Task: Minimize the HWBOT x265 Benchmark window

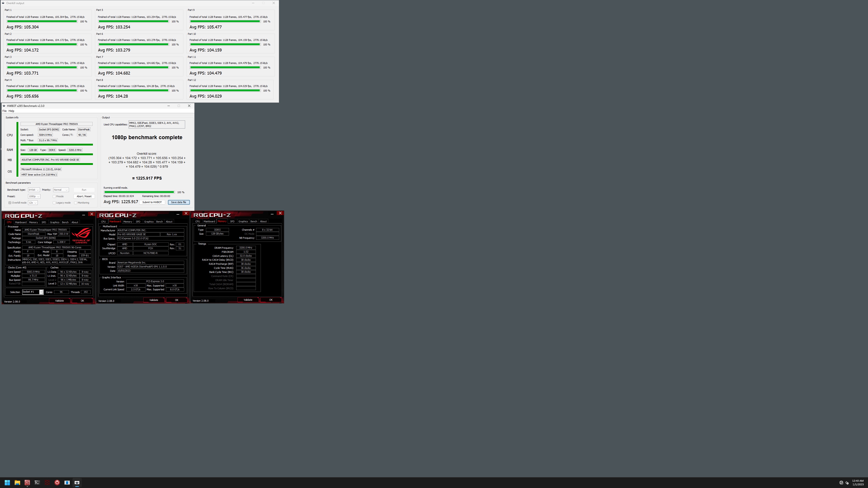Action: (168, 106)
